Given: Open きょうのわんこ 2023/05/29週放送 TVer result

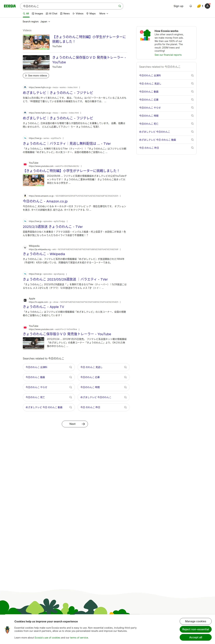Looking at the screenshot, I should (x=65, y=280).
